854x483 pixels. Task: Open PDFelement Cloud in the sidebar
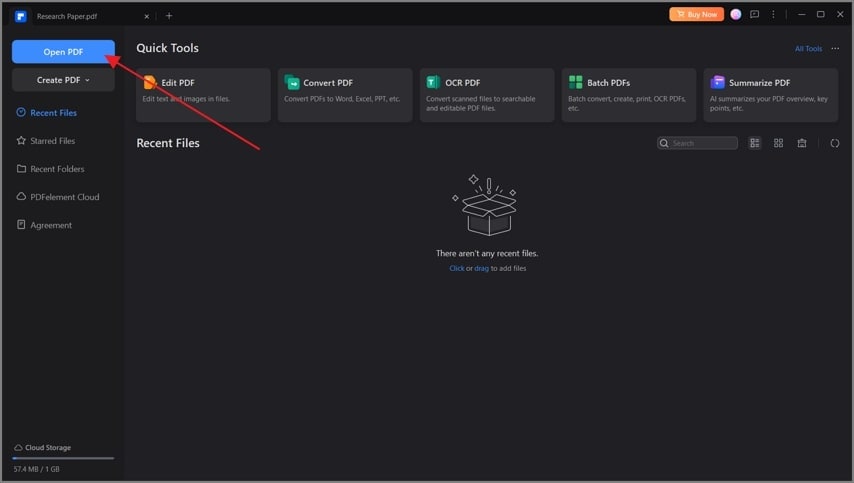tap(58, 197)
